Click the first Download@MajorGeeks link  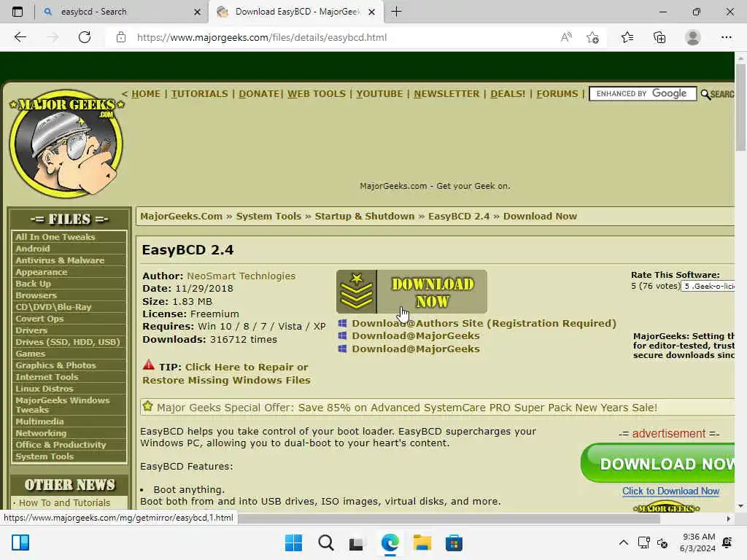(x=415, y=335)
